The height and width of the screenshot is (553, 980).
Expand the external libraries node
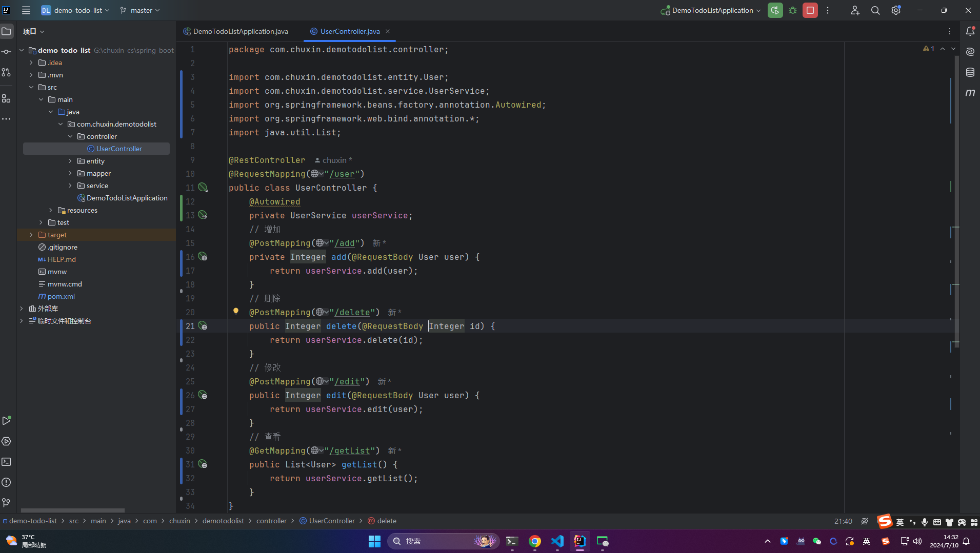click(22, 309)
